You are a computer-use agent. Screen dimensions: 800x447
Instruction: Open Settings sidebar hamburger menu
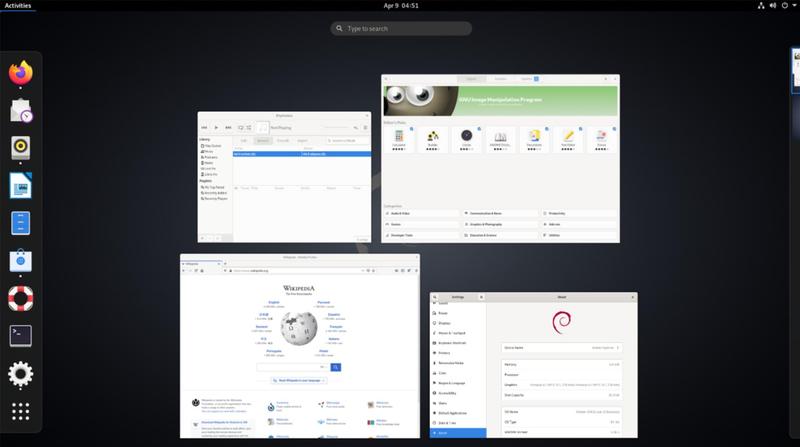pos(481,297)
